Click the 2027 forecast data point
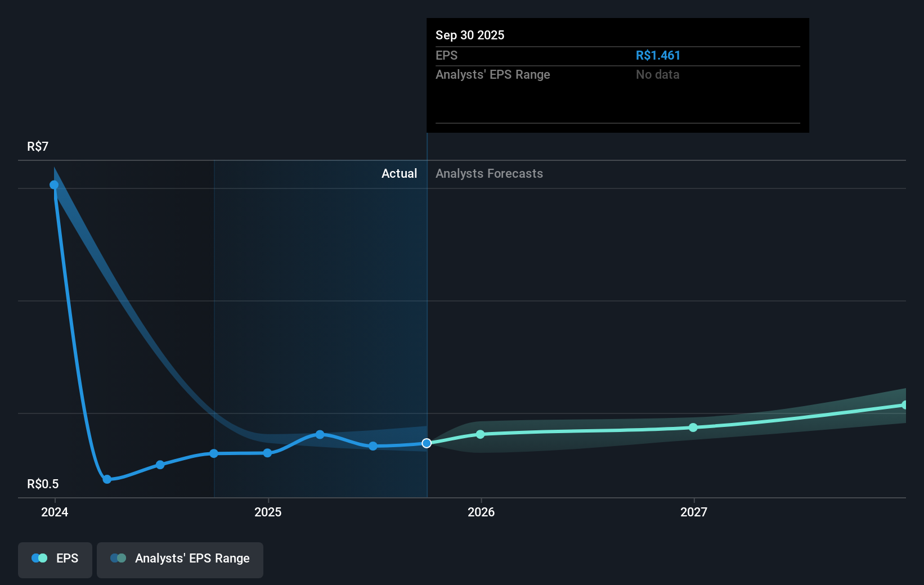924x585 pixels. (693, 428)
